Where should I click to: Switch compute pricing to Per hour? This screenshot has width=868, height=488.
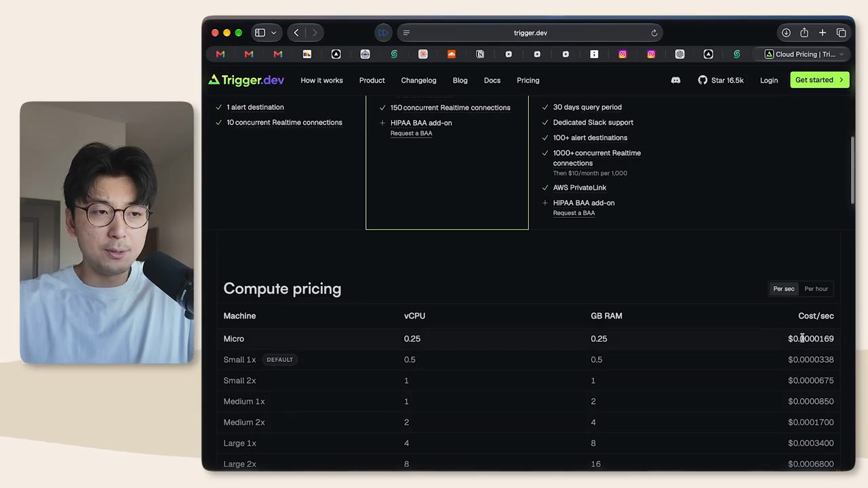click(816, 289)
